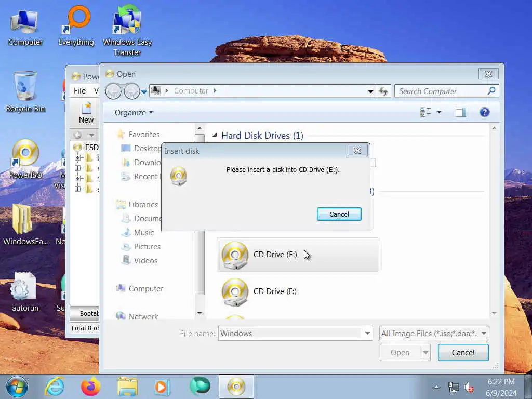
Task: Select Music in the navigation pane
Action: (x=144, y=232)
